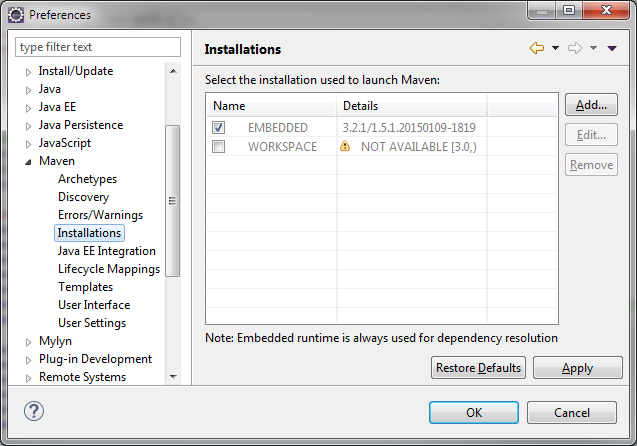Confirm with the OK button
The height and width of the screenshot is (446, 637).
click(474, 413)
